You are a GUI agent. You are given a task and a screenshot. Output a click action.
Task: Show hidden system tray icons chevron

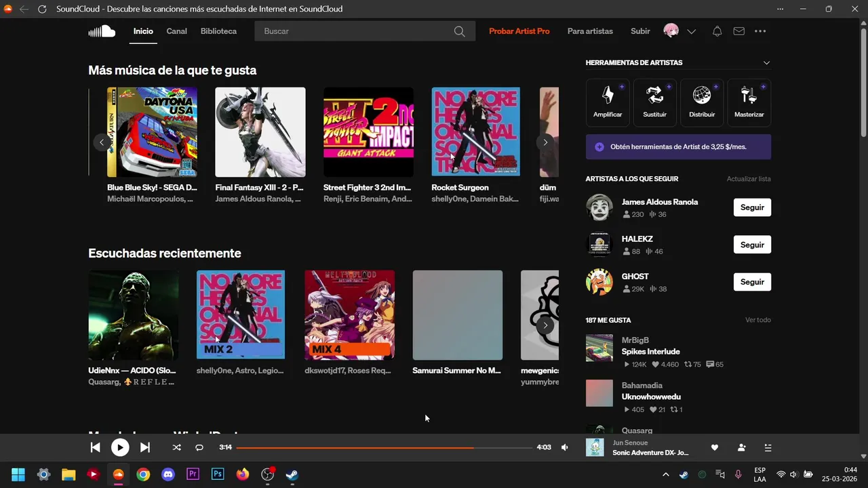(665, 474)
